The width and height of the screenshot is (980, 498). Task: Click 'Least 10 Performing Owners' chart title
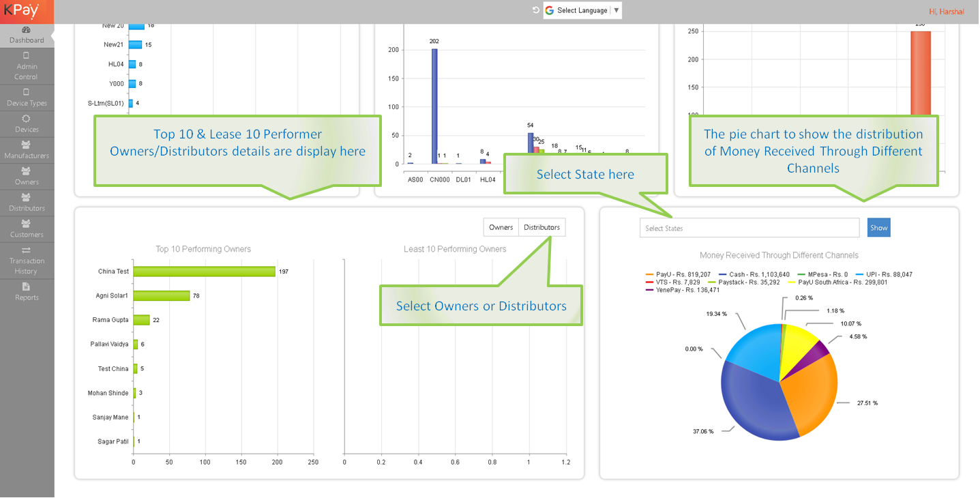[455, 249]
